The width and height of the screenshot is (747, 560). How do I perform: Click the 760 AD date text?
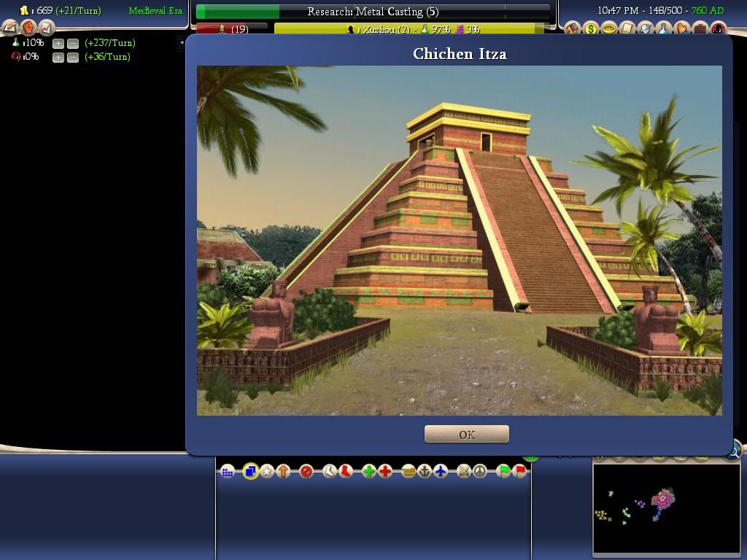click(x=708, y=10)
